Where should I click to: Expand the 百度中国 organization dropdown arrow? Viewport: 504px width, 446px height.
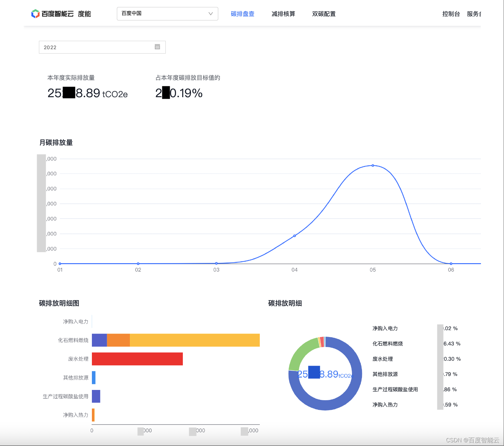click(x=211, y=13)
